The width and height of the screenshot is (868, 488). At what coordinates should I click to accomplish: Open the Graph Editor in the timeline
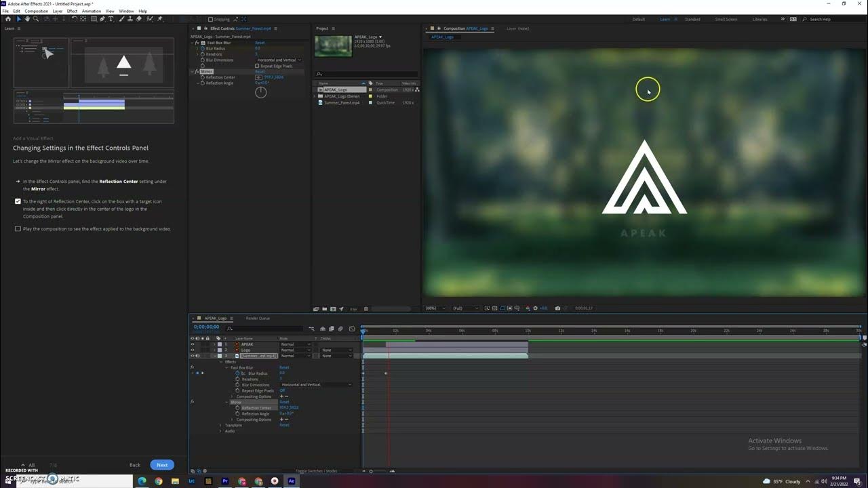(352, 329)
